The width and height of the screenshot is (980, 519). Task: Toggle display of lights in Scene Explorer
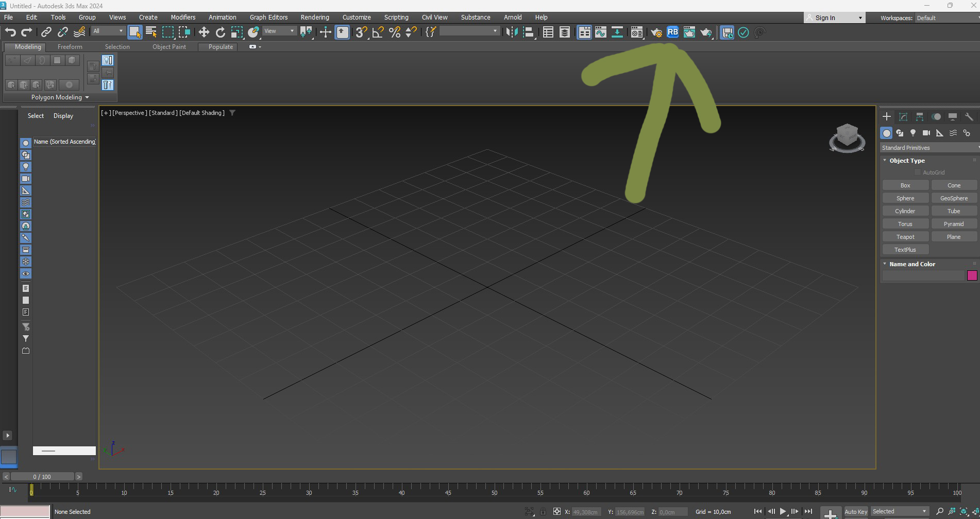tap(26, 167)
